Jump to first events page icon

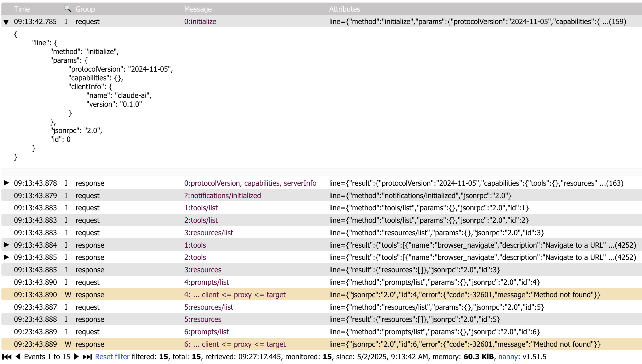[x=7, y=357]
